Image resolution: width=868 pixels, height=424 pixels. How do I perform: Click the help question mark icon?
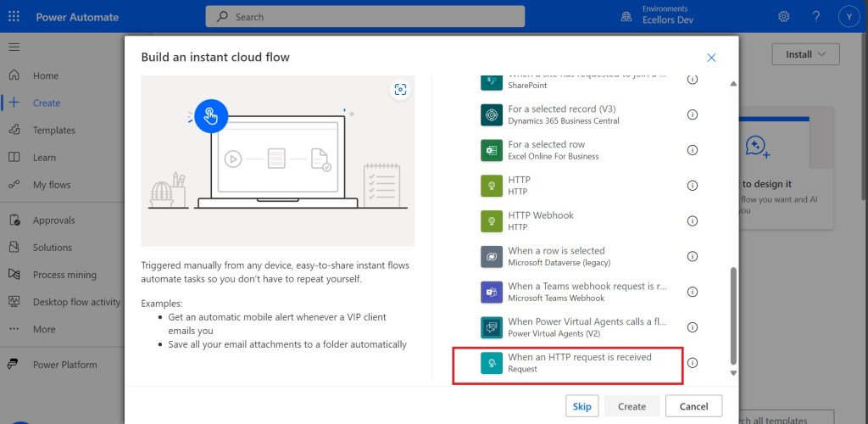click(x=815, y=17)
